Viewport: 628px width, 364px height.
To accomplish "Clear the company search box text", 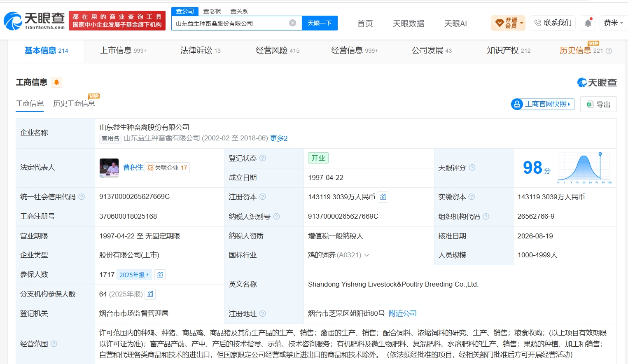I will pos(292,23).
